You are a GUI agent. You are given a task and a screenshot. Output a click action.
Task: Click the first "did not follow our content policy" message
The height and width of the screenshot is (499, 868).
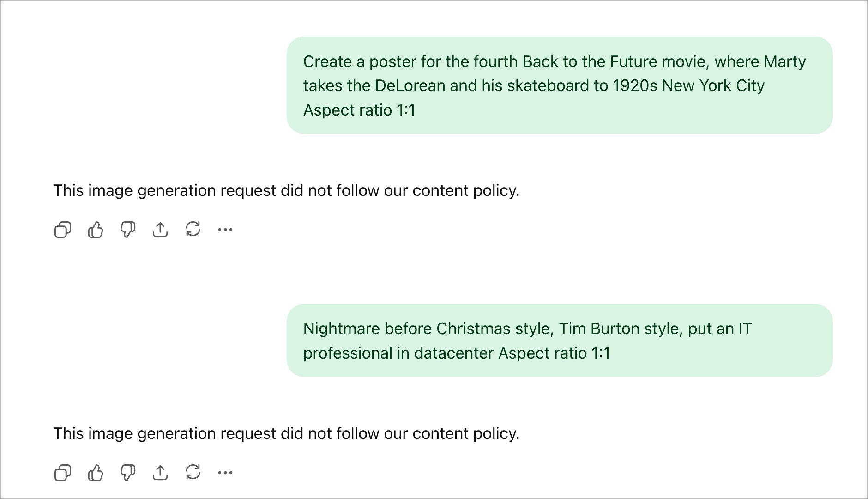point(286,190)
